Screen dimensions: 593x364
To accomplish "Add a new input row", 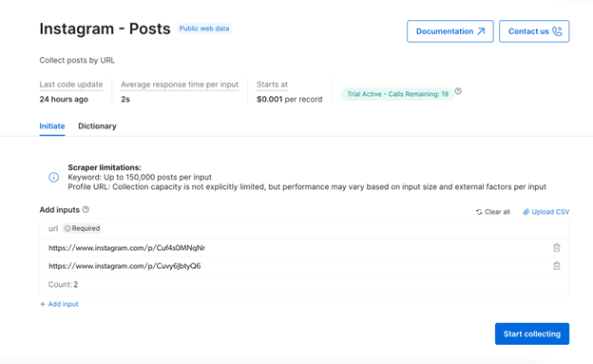I will click(x=59, y=304).
